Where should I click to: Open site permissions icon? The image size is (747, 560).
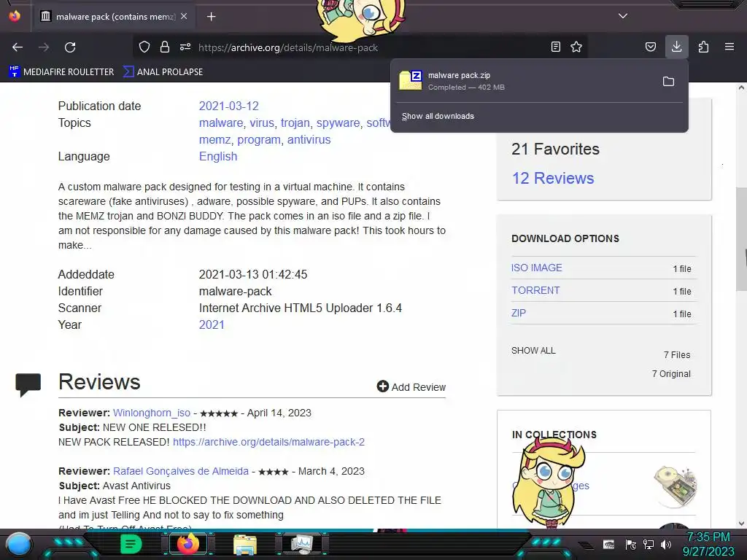tap(185, 47)
